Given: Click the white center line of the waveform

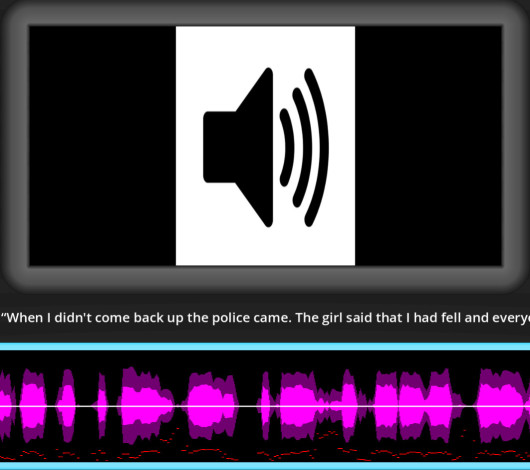Looking at the screenshot, I should click(265, 406).
